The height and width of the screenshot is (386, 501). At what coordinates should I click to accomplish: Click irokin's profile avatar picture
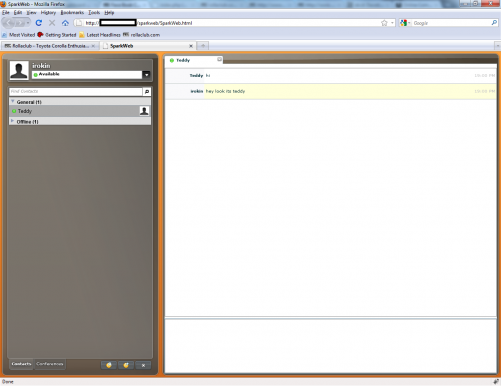(x=19, y=70)
